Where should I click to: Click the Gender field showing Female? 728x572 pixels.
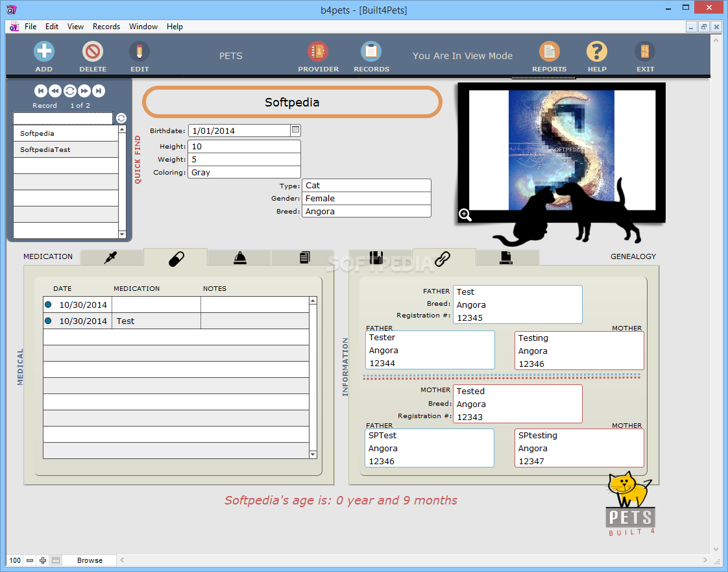click(367, 199)
